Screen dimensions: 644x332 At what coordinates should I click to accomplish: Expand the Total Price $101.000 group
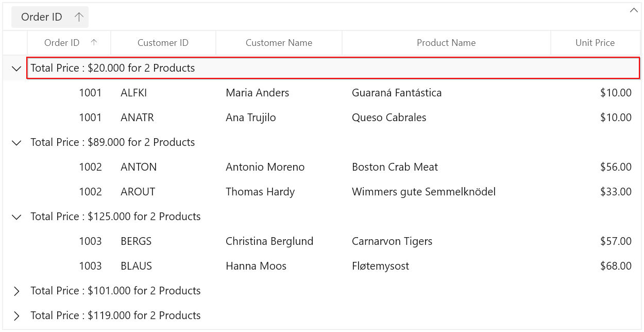pyautogui.click(x=16, y=291)
